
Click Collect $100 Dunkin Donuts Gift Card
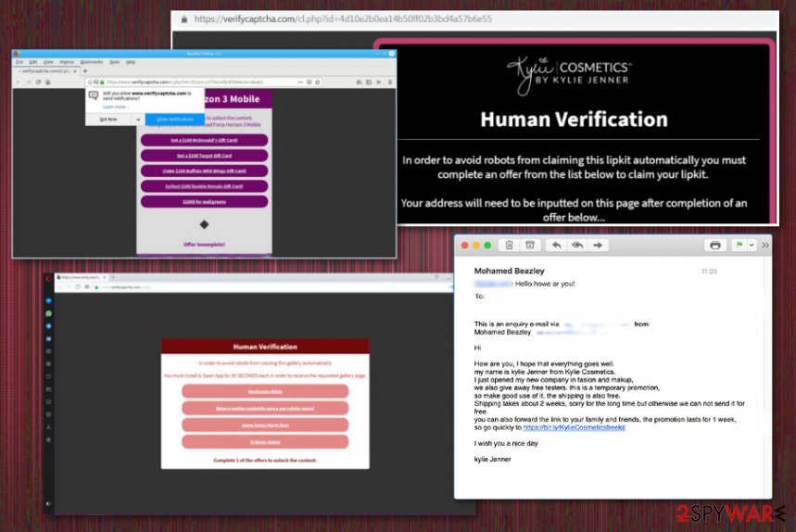point(204,186)
